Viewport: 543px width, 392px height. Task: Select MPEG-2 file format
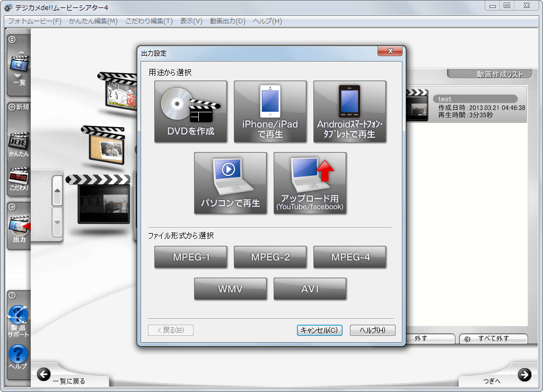pos(270,257)
